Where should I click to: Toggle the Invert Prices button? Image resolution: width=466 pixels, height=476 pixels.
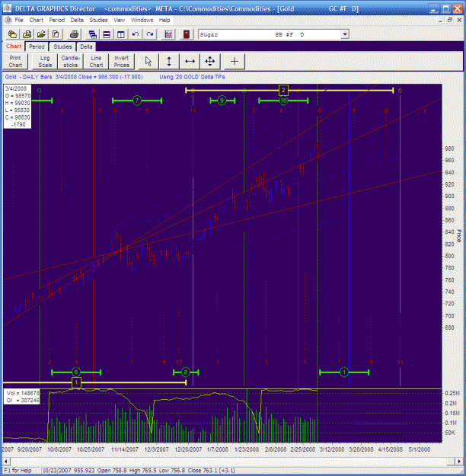[x=121, y=62]
